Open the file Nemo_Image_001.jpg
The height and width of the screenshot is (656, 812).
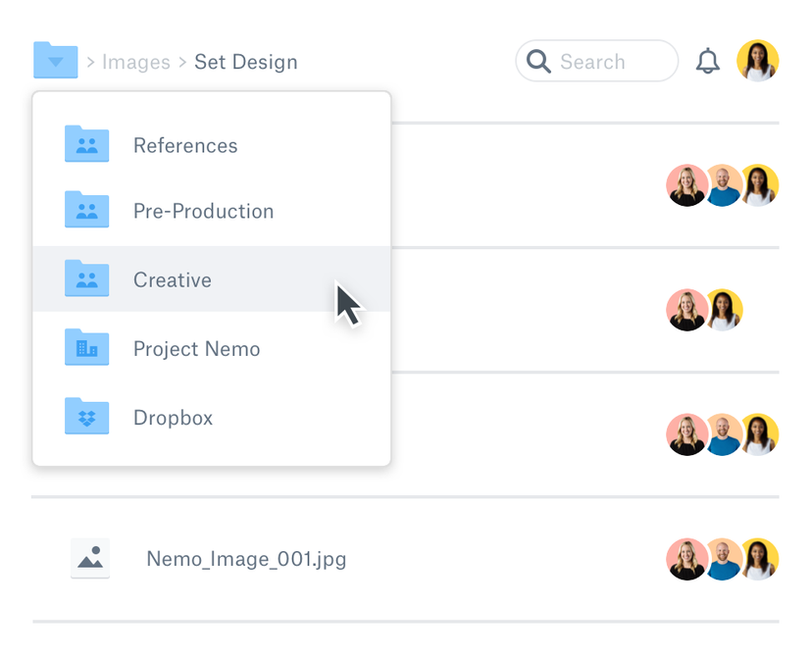click(x=245, y=559)
